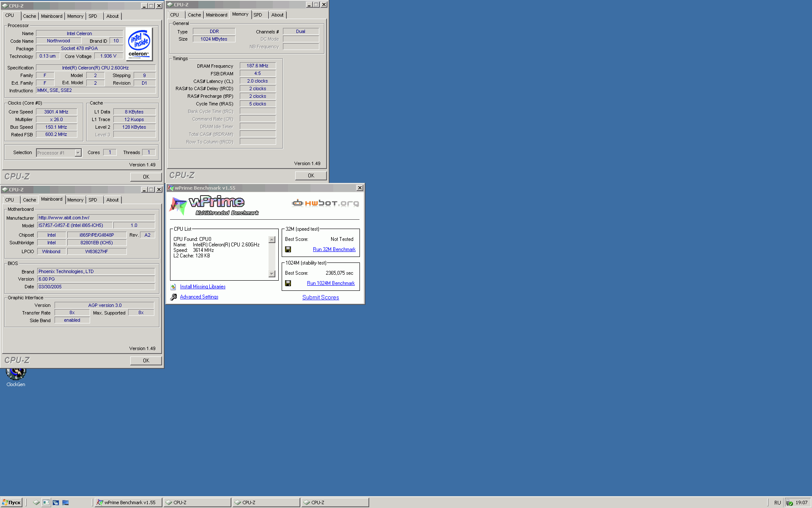Open Memory tab in top-left CPU-Z
812x508 pixels.
pyautogui.click(x=75, y=16)
